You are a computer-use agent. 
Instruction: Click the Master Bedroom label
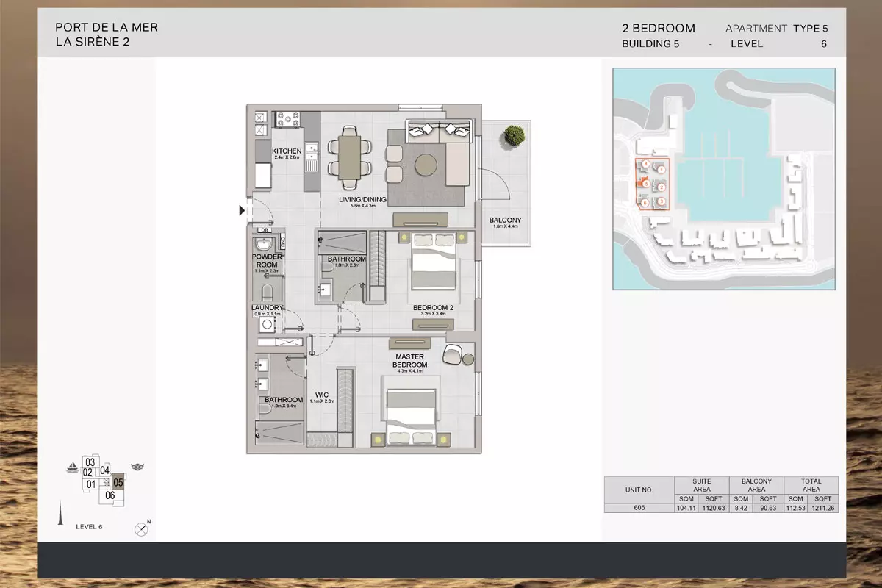[409, 360]
